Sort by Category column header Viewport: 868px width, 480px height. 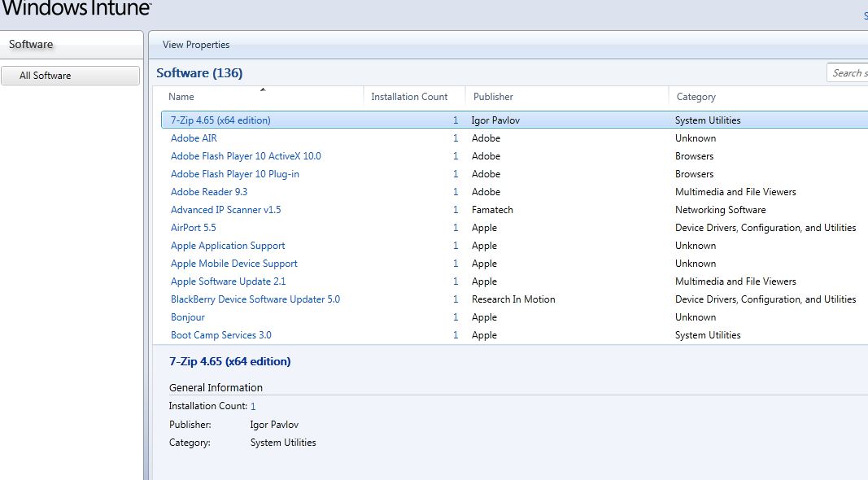click(x=696, y=97)
